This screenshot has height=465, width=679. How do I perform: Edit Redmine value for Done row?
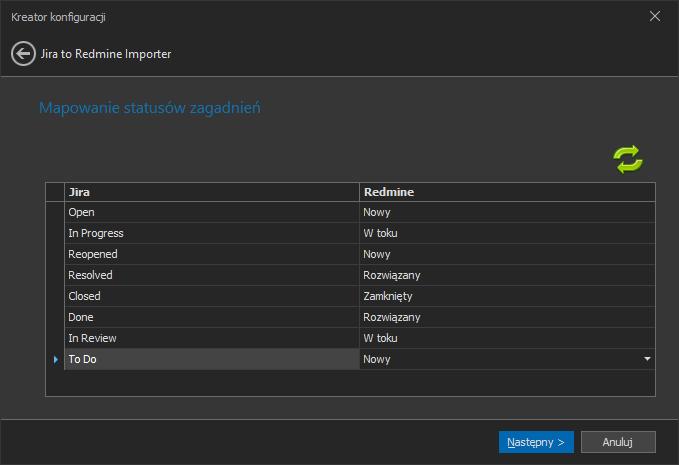507,317
